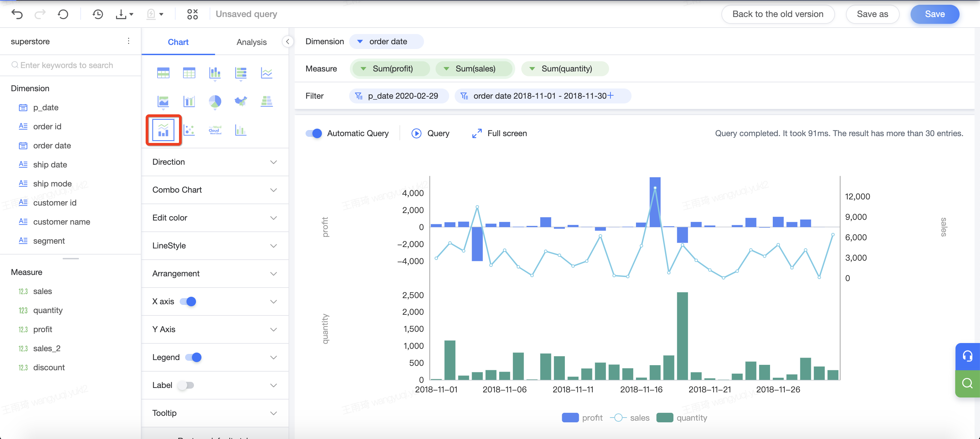This screenshot has height=439, width=980.
Task: Open the download dropdown icon
Action: pos(124,14)
